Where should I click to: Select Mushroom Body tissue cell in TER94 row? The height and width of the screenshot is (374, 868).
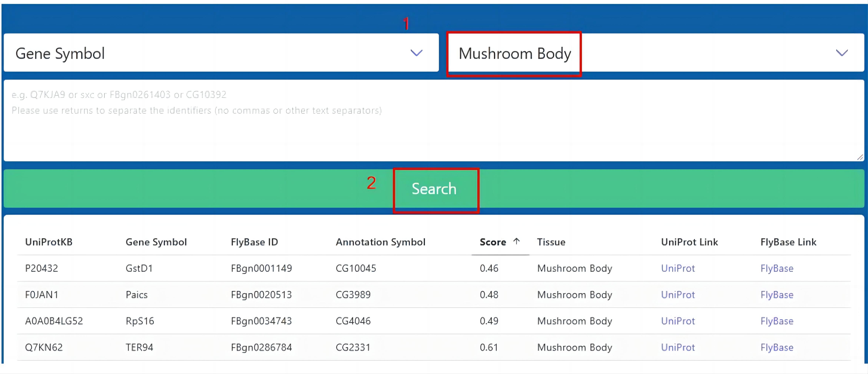click(574, 348)
